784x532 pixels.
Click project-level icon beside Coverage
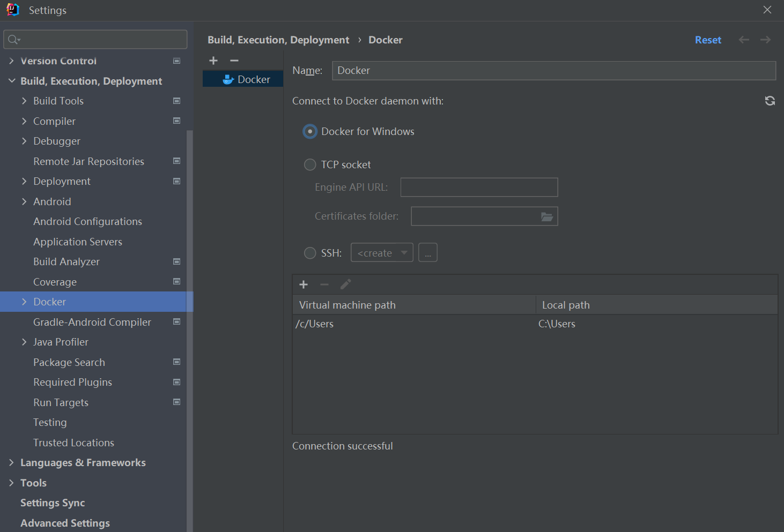pyautogui.click(x=176, y=282)
